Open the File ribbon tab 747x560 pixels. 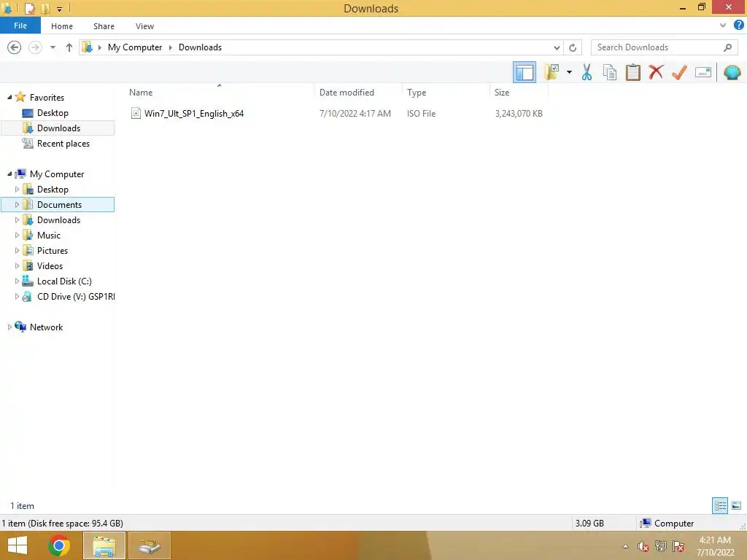click(20, 26)
